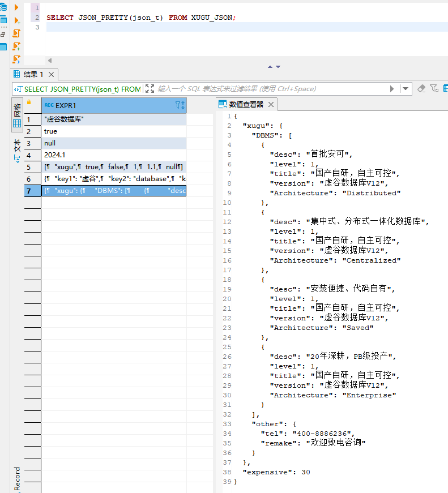This screenshot has width=448, height=493.
Task: Open the Record view toggle
Action: pyautogui.click(x=17, y=479)
